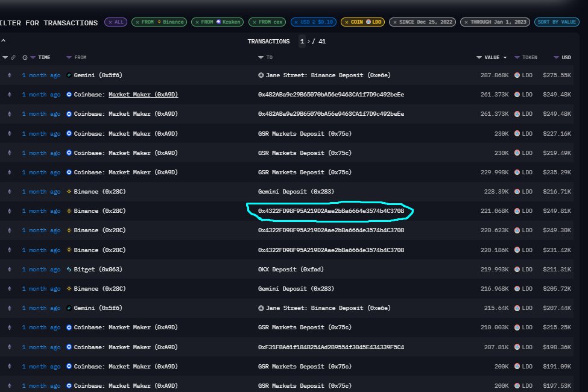This screenshot has width=588, height=392.
Task: Open the FROM column filter
Action: pyautogui.click(x=69, y=57)
